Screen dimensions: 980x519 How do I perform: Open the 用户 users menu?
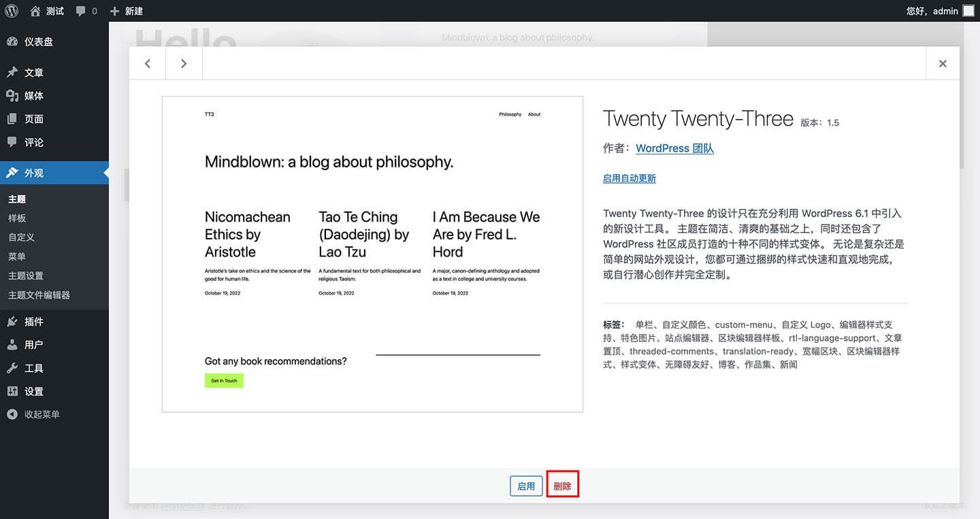(x=54, y=345)
